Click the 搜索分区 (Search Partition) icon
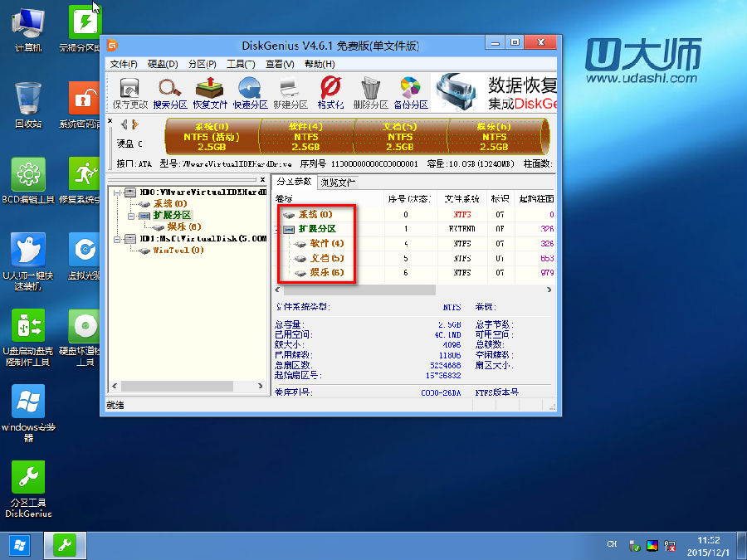Image resolution: width=747 pixels, height=560 pixels. pos(170,92)
